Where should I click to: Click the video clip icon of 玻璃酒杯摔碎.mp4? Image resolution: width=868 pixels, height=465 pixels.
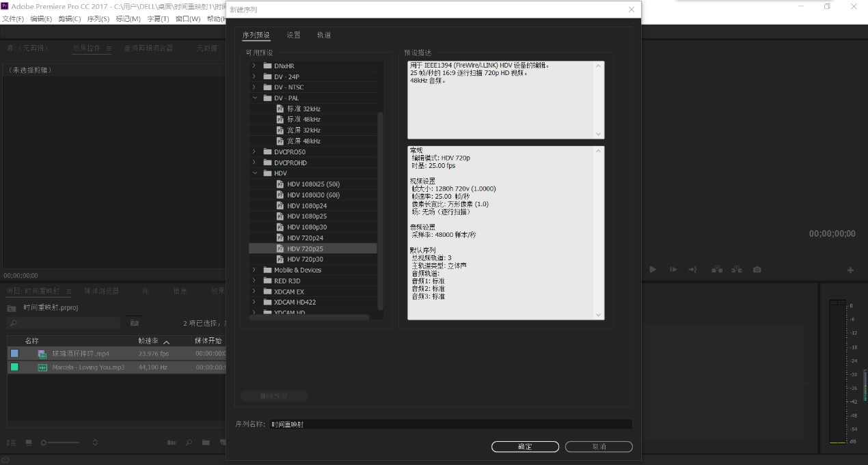pos(42,354)
